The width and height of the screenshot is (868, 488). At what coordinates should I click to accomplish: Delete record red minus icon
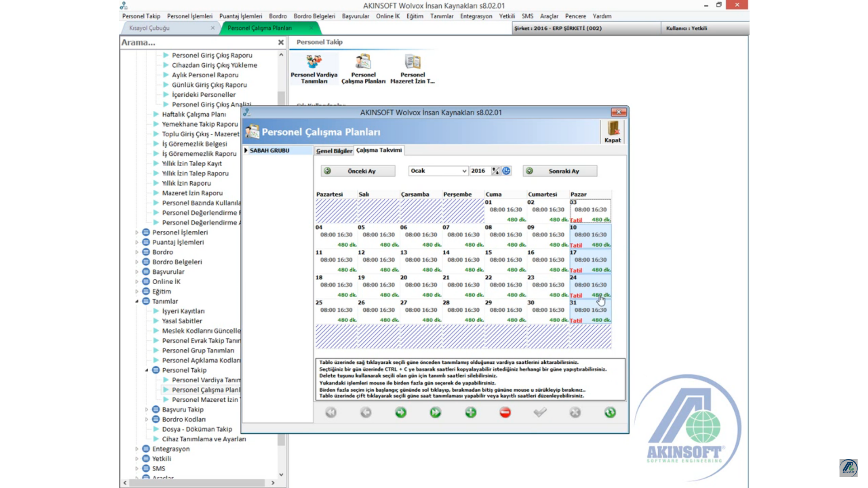[505, 412]
